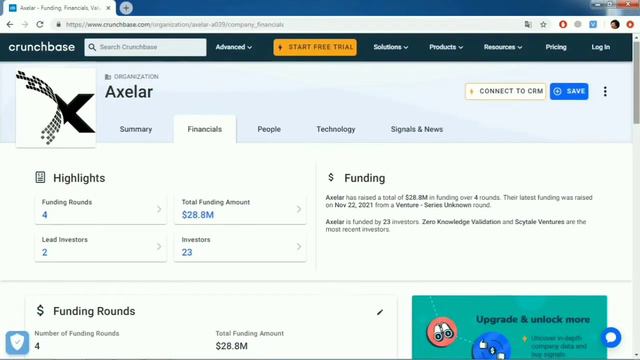640x360 pixels.
Task: Click the Axelar company logo
Action: [x=56, y=107]
